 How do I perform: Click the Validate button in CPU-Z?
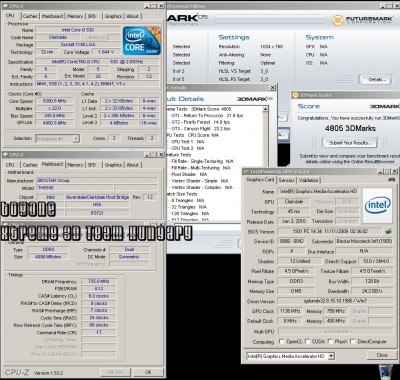(x=115, y=372)
